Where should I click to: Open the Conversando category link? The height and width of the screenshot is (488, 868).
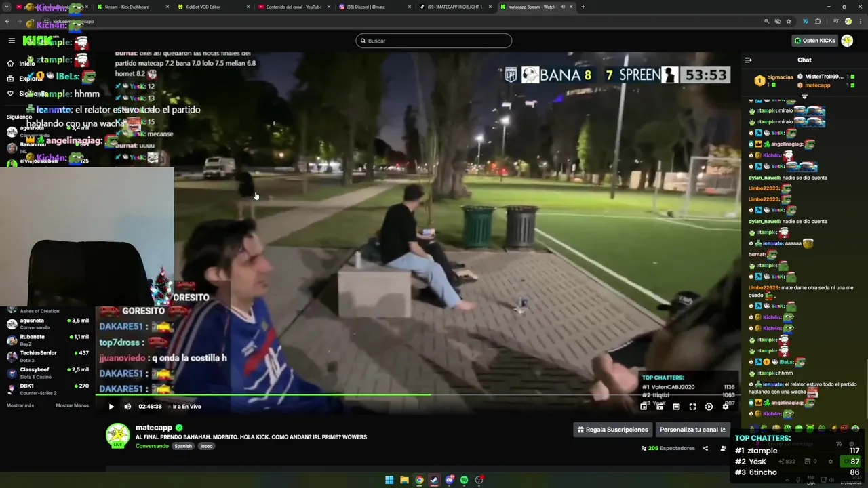[152, 446]
